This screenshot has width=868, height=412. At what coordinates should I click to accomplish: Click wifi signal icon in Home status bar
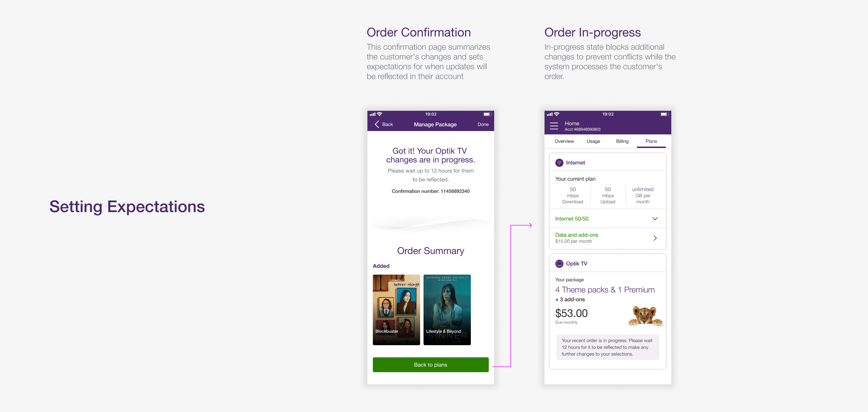tap(557, 114)
